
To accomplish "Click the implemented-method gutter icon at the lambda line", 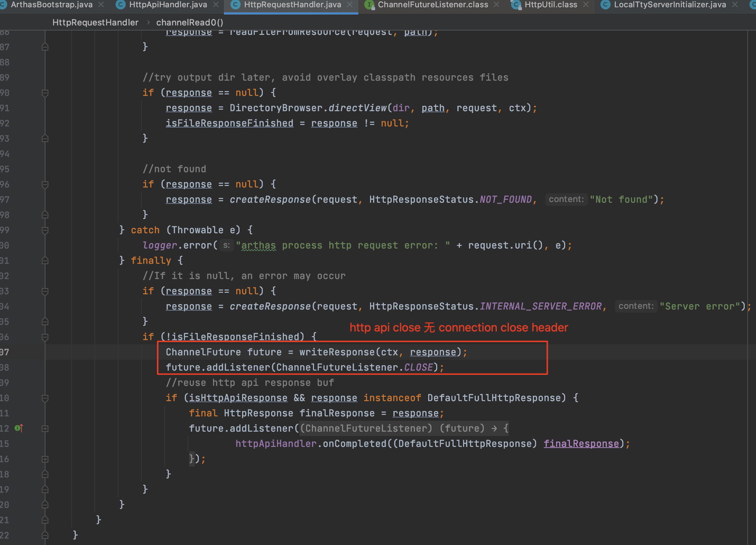I will (19, 428).
